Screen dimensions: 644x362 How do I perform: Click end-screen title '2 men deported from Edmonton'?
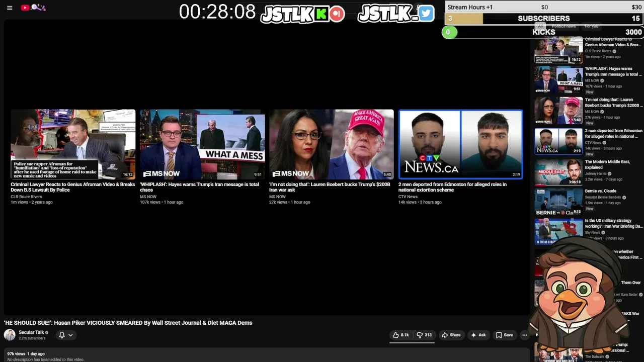(452, 187)
